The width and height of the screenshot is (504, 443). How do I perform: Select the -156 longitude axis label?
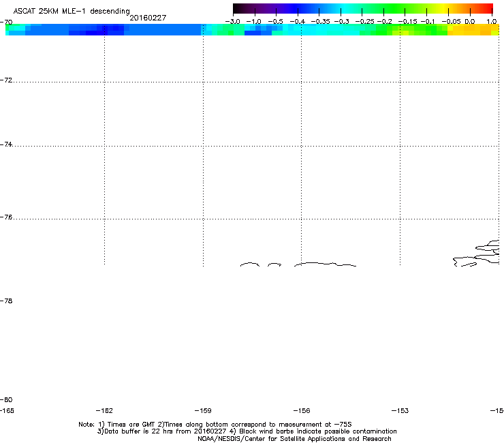[x=302, y=410]
